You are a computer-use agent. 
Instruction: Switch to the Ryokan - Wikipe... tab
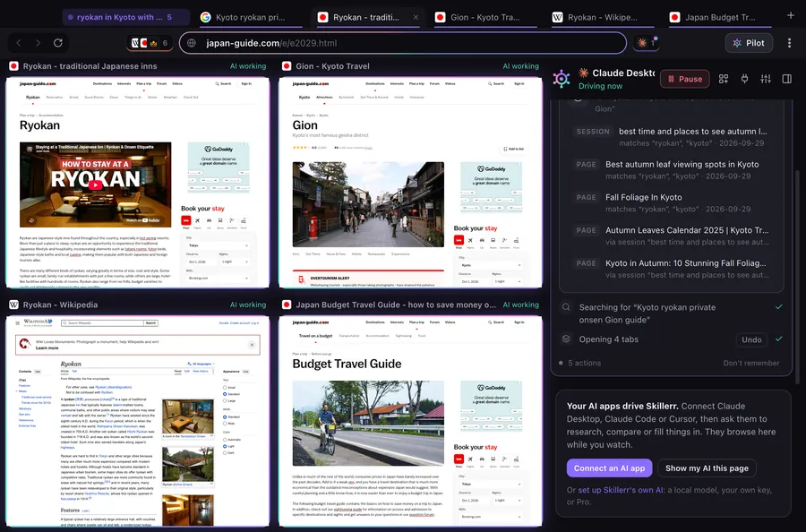602,17
